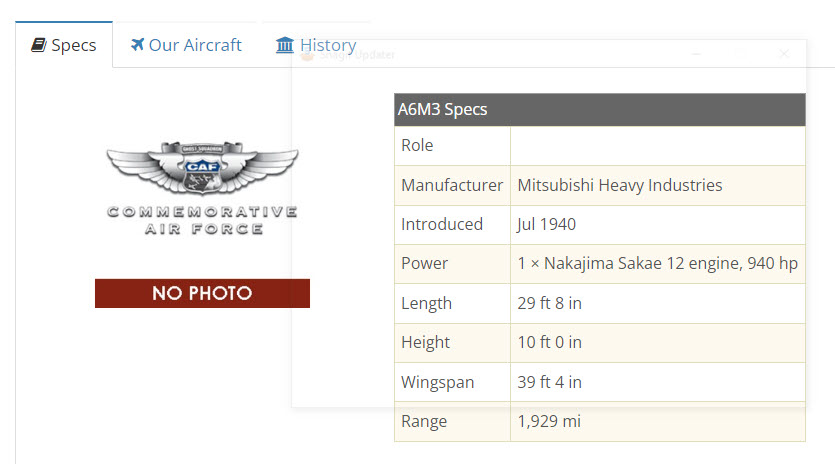The image size is (835, 464).
Task: Click the airplane icon beside Our Aircraft
Action: tap(137, 45)
